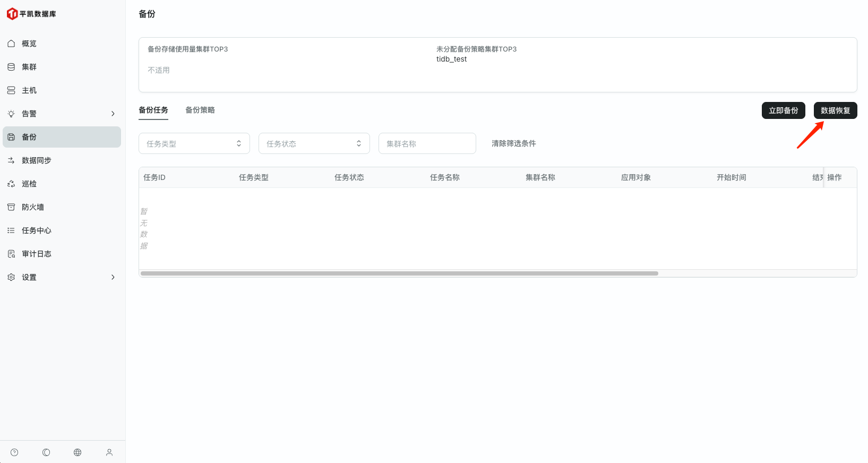Focus the 集群名称 input field
868x463 pixels.
tap(427, 143)
